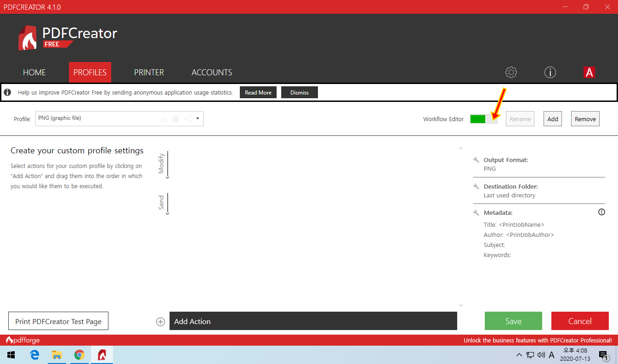618x364 pixels.
Task: Click the Output Format heading
Action: pyautogui.click(x=506, y=160)
